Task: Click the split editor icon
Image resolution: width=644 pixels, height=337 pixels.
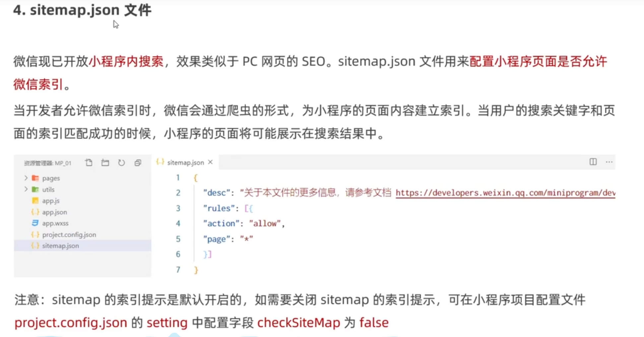Action: point(593,162)
